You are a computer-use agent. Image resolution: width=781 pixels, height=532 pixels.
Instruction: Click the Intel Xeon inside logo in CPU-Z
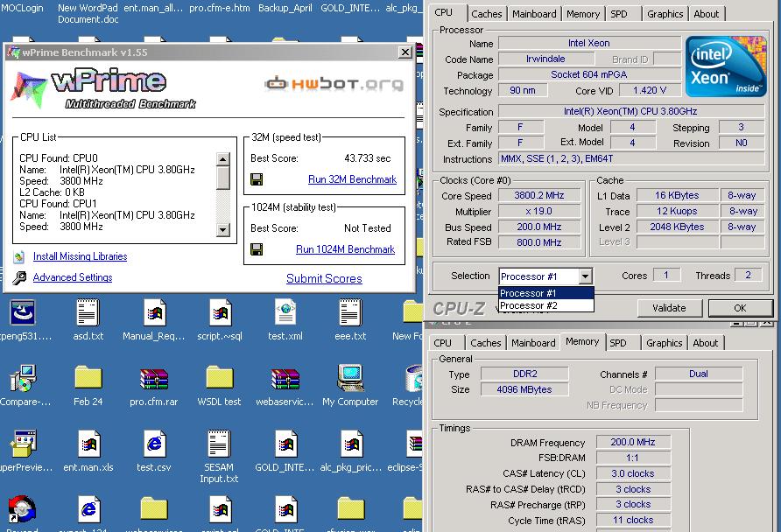point(726,66)
